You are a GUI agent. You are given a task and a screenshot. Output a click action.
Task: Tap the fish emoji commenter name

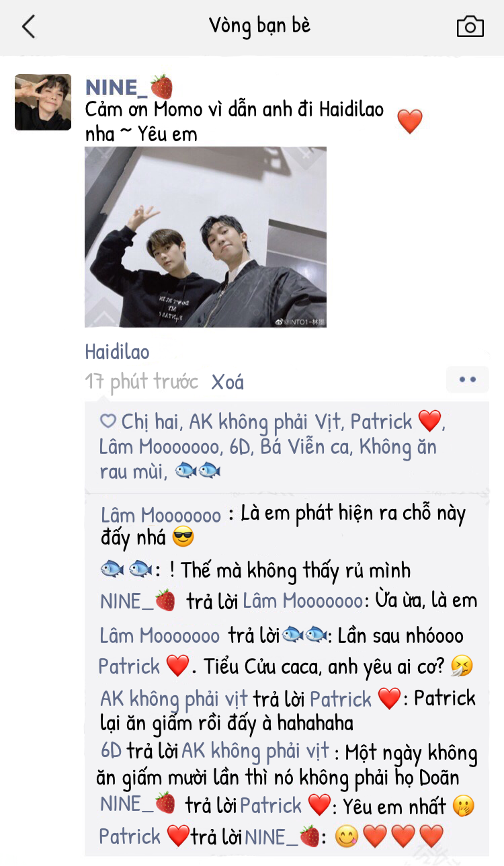(x=127, y=569)
